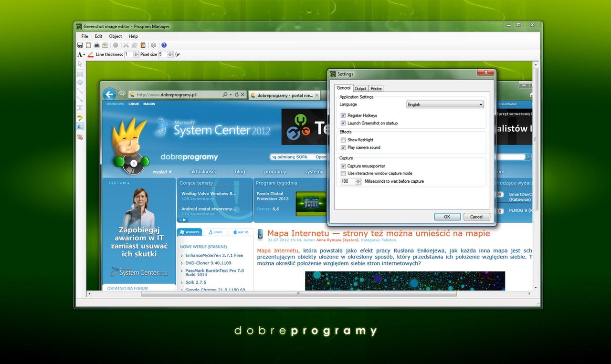This screenshot has width=611, height=364.
Task: Click Cancel in the Settings dialog
Action: 476,217
